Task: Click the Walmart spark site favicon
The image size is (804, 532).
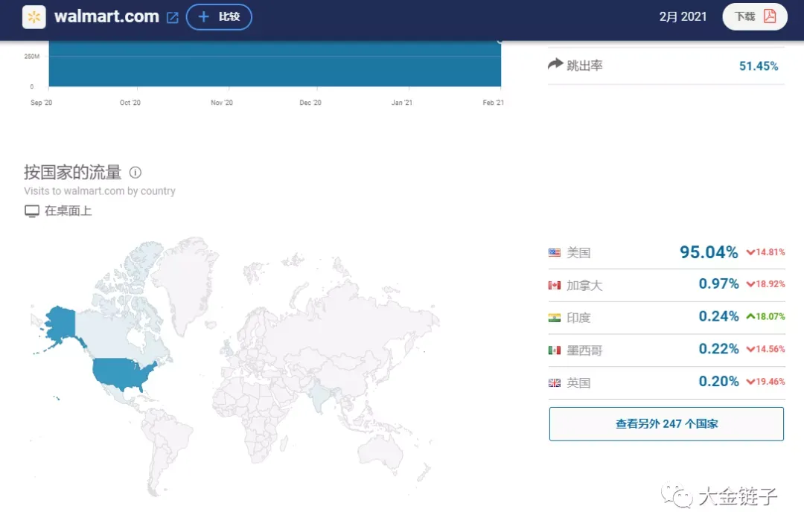Action: tap(33, 17)
